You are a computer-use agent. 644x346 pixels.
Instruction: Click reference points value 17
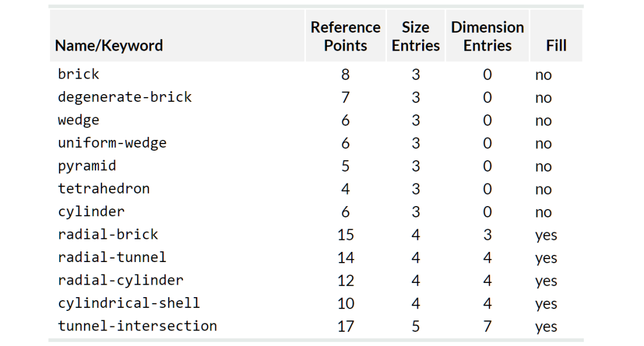coord(345,326)
